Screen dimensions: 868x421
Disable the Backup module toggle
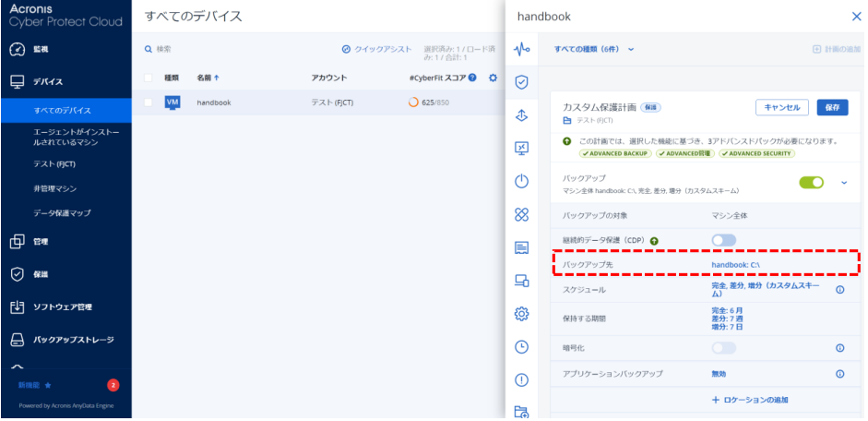(x=811, y=183)
